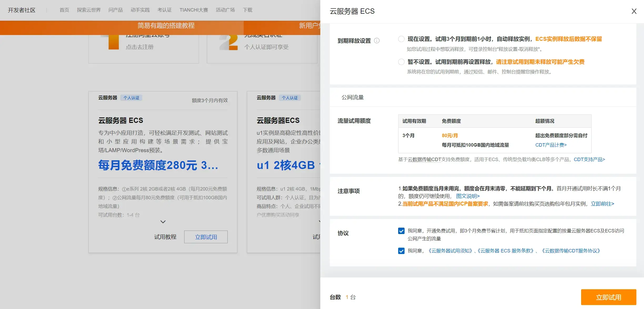
Task: Open the 云服务器 ECS 服务条款 link
Action: pos(506,251)
